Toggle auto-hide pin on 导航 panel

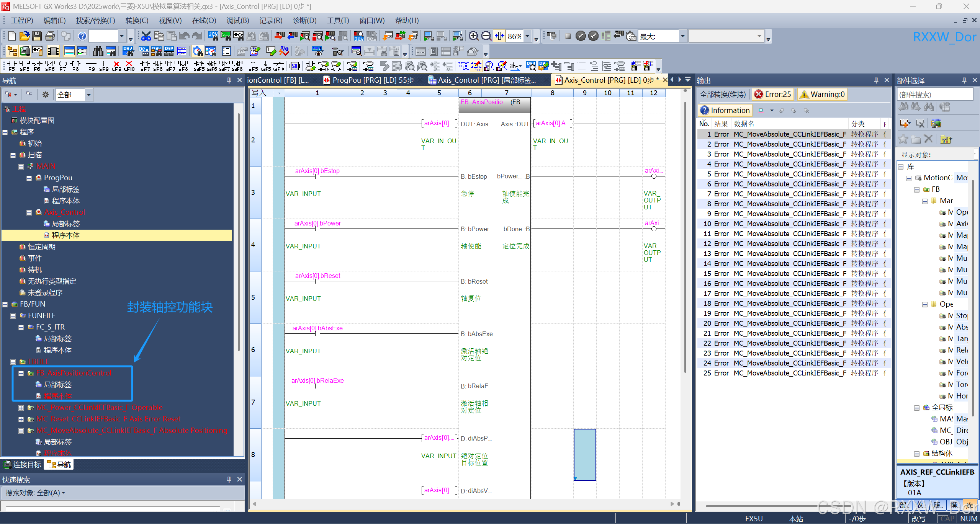[229, 80]
